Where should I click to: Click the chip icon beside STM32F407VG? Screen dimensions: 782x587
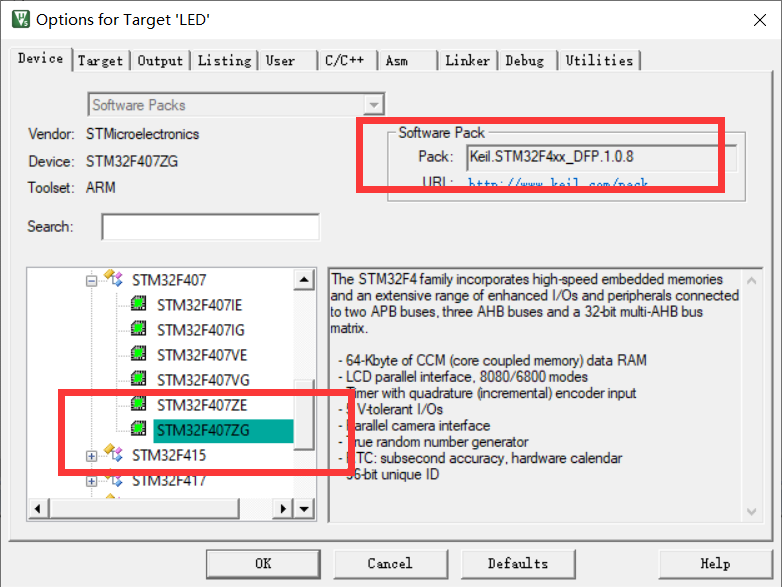click(138, 378)
